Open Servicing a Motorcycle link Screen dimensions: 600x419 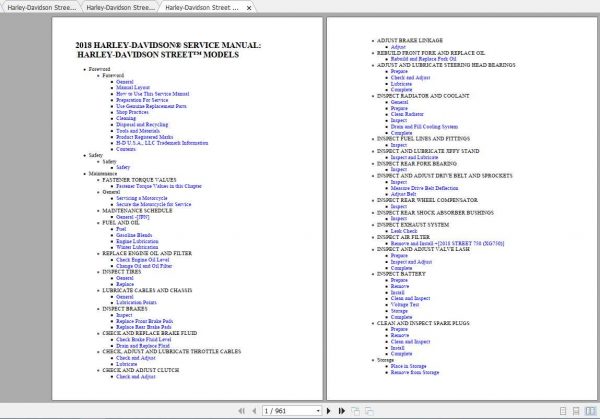tap(142, 198)
